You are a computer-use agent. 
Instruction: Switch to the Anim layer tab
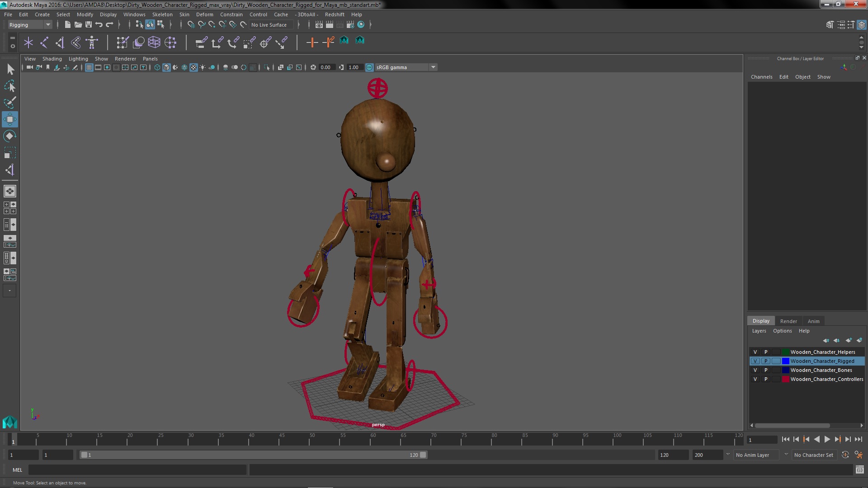tap(813, 321)
